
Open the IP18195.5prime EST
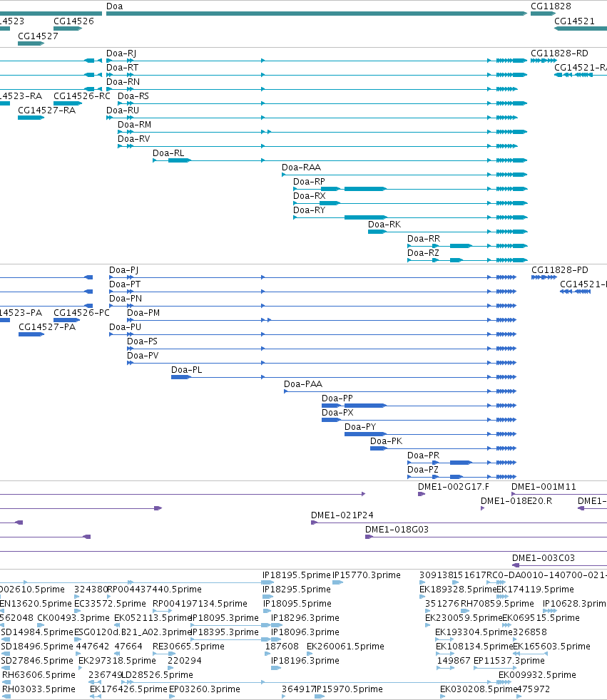click(x=297, y=575)
